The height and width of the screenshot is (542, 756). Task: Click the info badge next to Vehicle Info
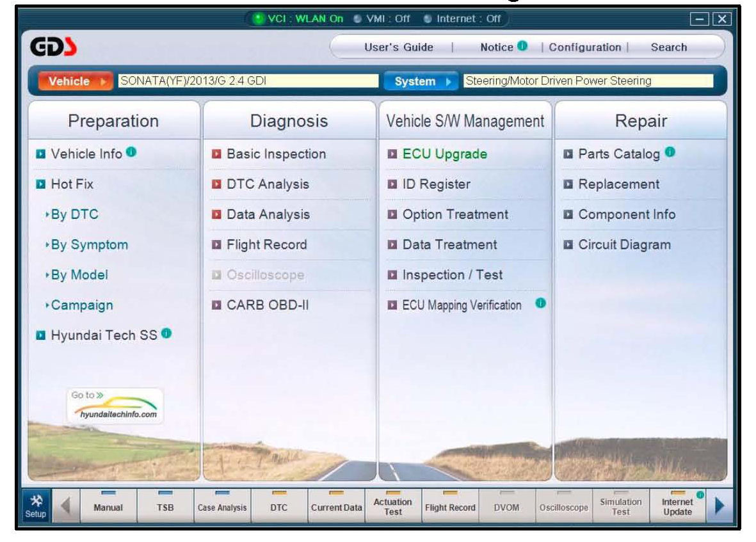pyautogui.click(x=131, y=152)
